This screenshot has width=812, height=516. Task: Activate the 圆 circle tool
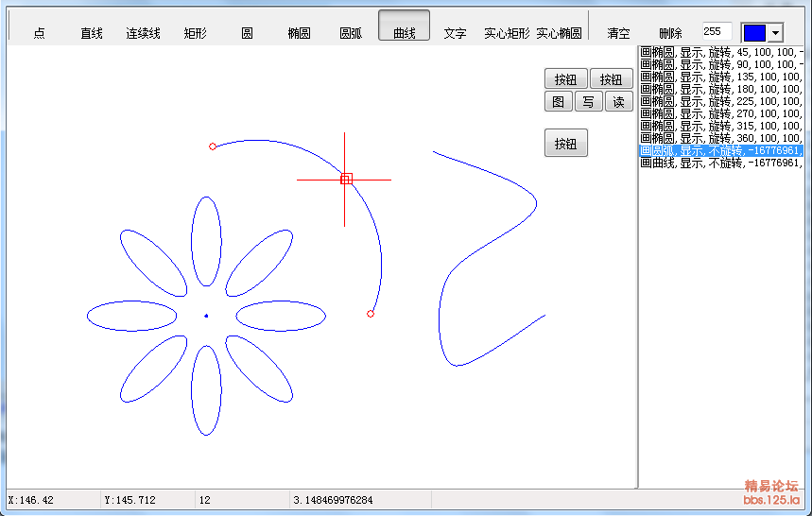[247, 34]
